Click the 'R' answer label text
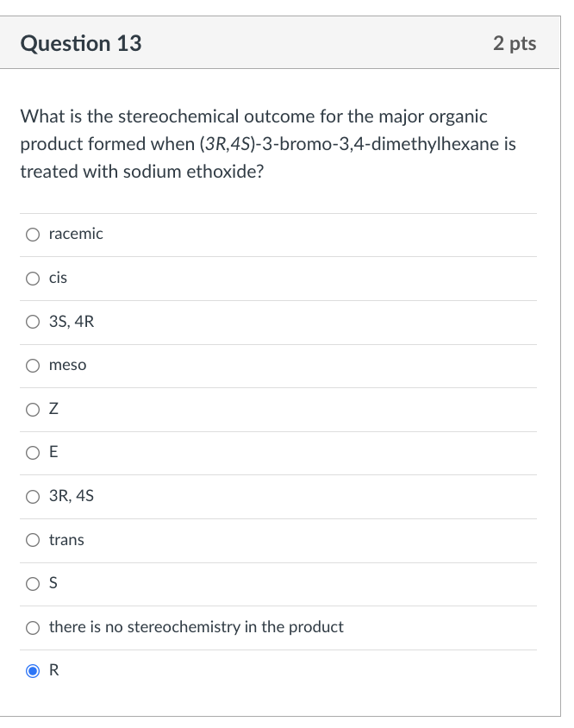574x728 pixels. pyautogui.click(x=53, y=670)
